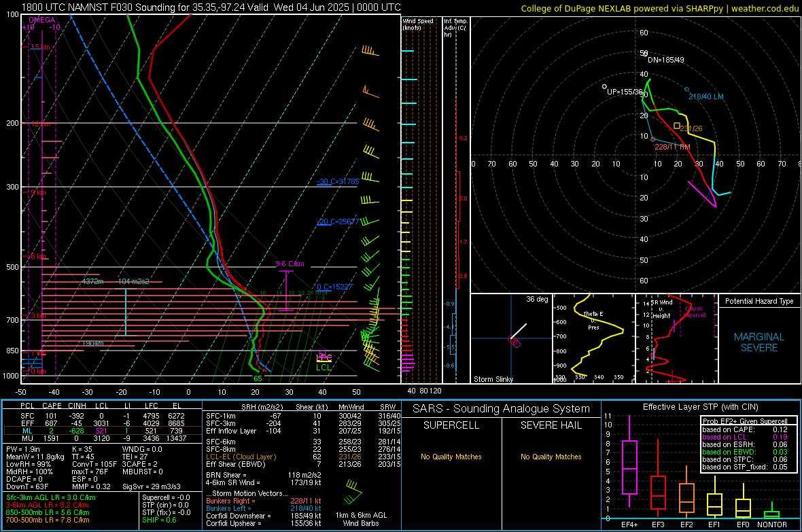Click the 36 deg Storm Slinky value

(537, 299)
